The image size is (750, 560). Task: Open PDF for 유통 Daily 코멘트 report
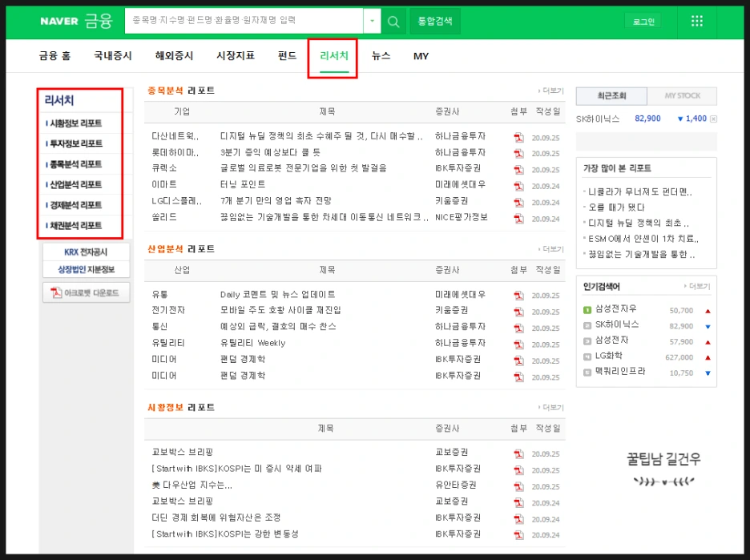pos(518,296)
